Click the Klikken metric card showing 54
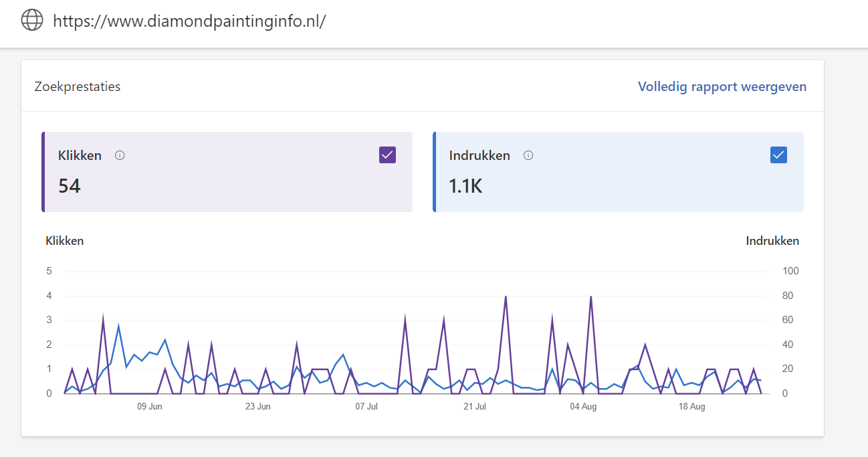The width and height of the screenshot is (868, 457). [227, 172]
